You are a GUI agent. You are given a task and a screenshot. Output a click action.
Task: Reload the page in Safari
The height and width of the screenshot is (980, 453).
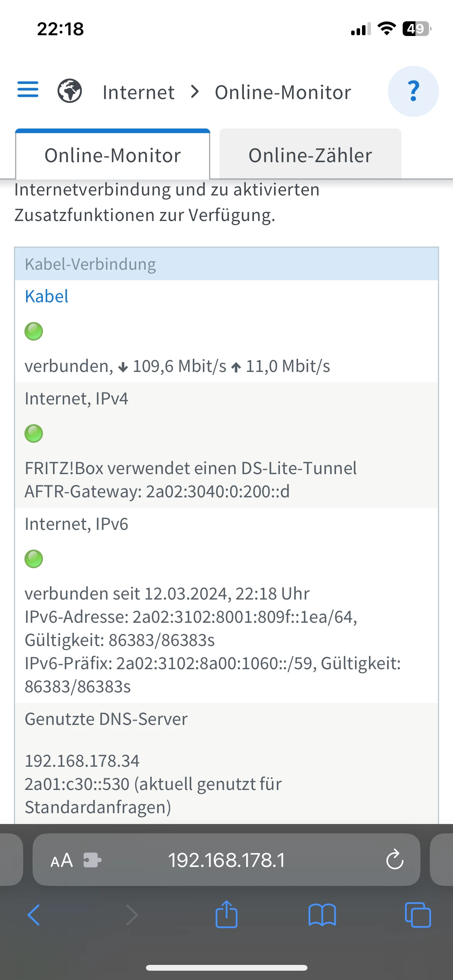pos(395,860)
